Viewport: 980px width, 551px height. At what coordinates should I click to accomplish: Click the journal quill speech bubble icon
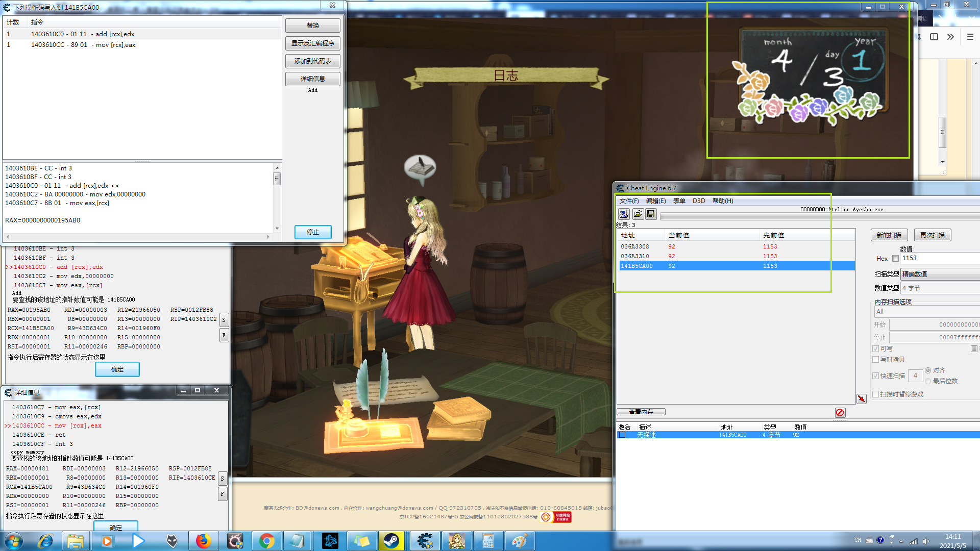(420, 168)
